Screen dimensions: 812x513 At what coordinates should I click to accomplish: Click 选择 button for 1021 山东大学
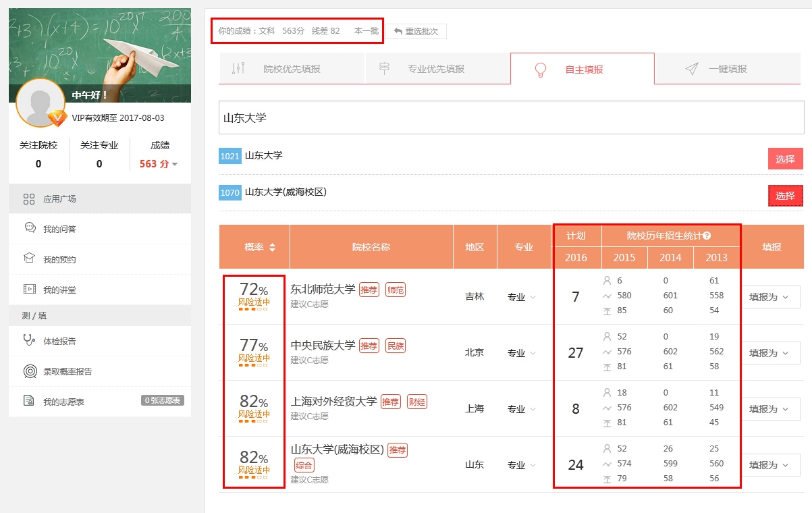[x=785, y=159]
